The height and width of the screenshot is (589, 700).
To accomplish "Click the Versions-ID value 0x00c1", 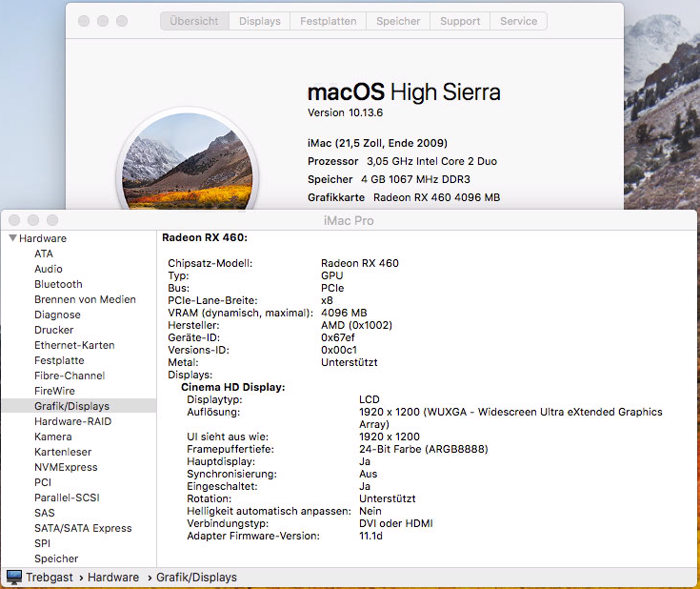I will point(339,350).
